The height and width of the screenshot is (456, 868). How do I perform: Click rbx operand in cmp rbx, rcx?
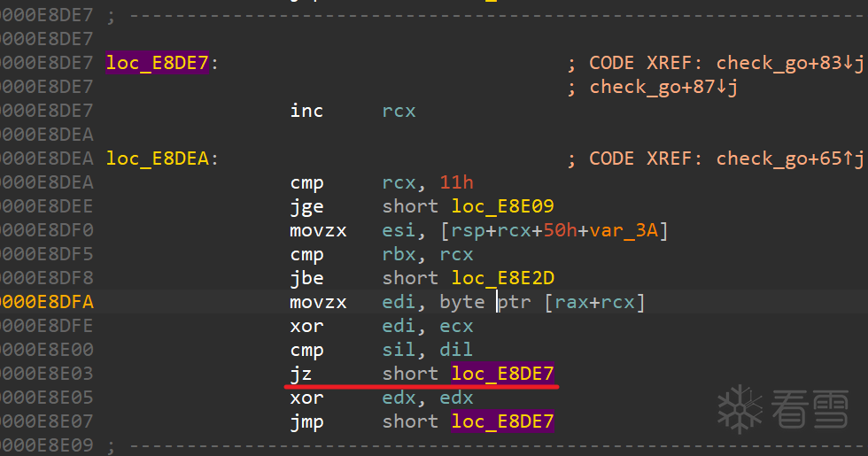pyautogui.click(x=399, y=254)
